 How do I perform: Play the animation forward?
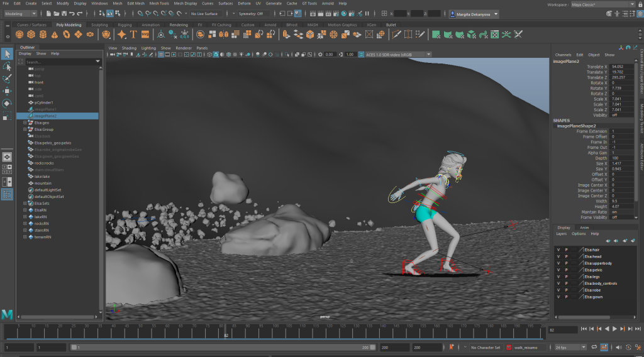[x=614, y=329]
